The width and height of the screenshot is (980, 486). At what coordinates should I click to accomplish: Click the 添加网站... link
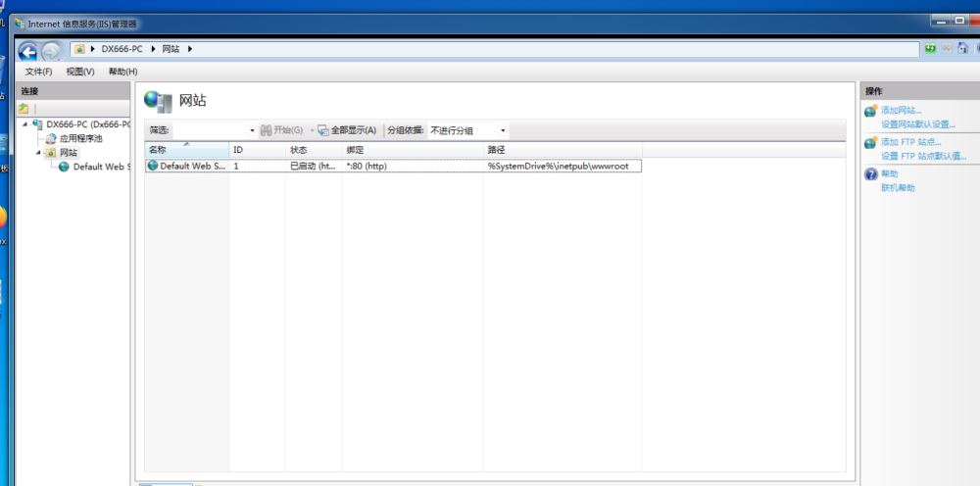pos(902,110)
